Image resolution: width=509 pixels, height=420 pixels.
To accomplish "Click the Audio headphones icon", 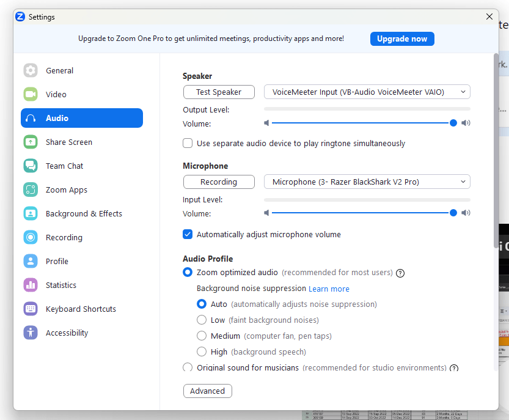I will pyautogui.click(x=31, y=118).
